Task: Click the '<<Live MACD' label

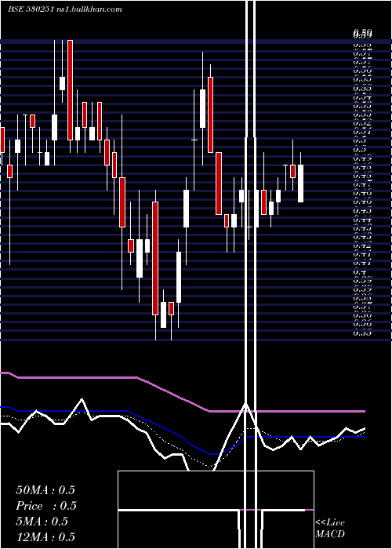Action: coord(330,528)
